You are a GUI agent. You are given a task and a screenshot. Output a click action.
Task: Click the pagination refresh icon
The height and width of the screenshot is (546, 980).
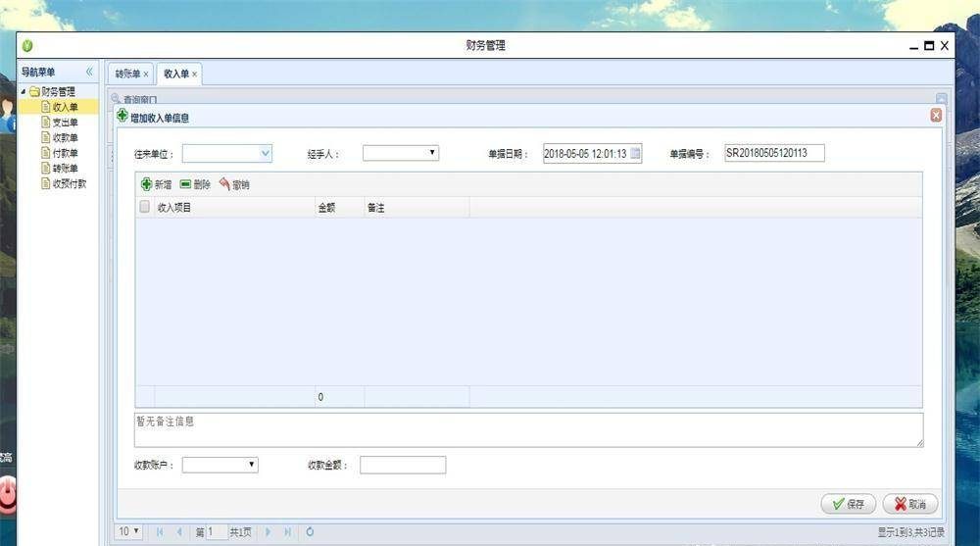[x=310, y=531]
